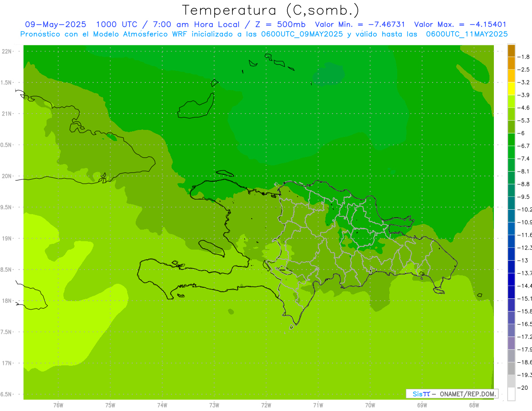The width and height of the screenshot is (532, 411).
Task: Pick the legend swatch between -6.7 and -7.4
Action: (x=511, y=152)
